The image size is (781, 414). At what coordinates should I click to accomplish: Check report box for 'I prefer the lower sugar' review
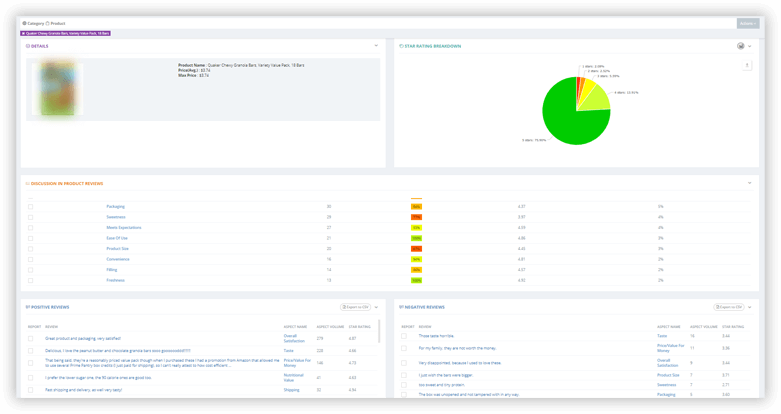[30, 378]
